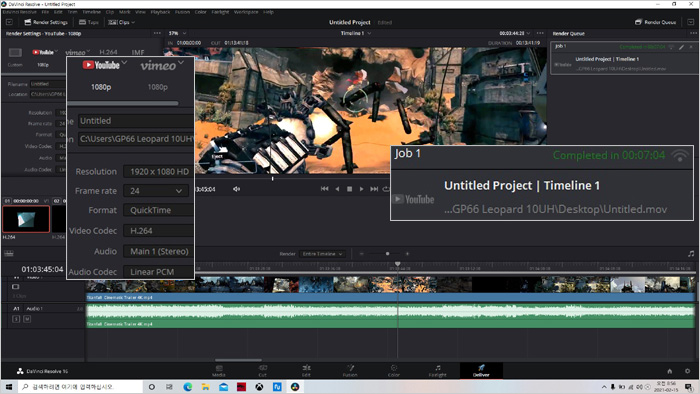
Task: Click the timeline zoom-out minus button
Action: coord(362,254)
